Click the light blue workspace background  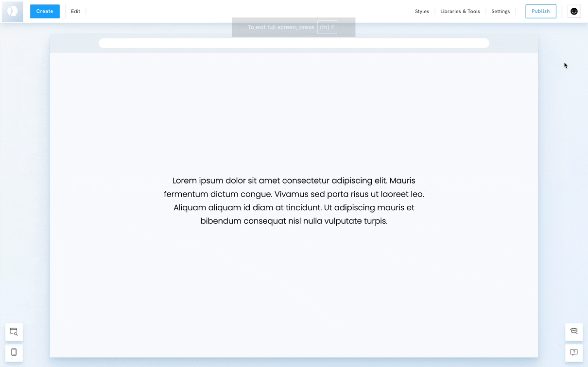coord(27,194)
